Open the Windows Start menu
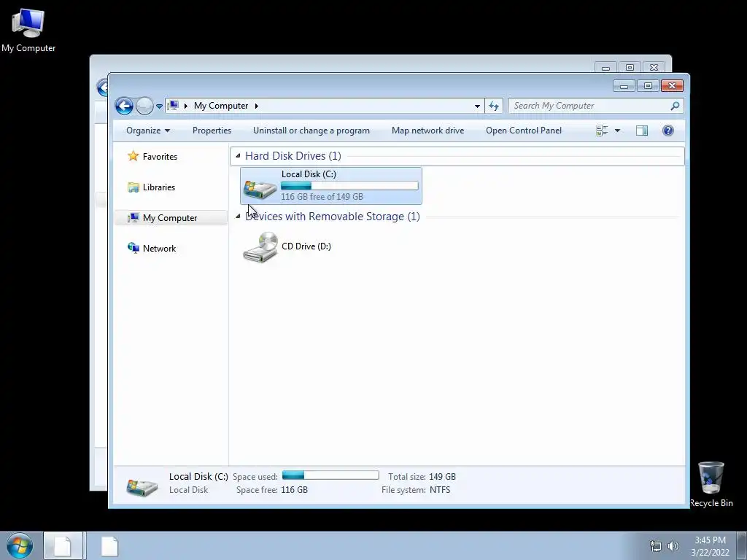Image resolution: width=747 pixels, height=560 pixels. (20, 545)
